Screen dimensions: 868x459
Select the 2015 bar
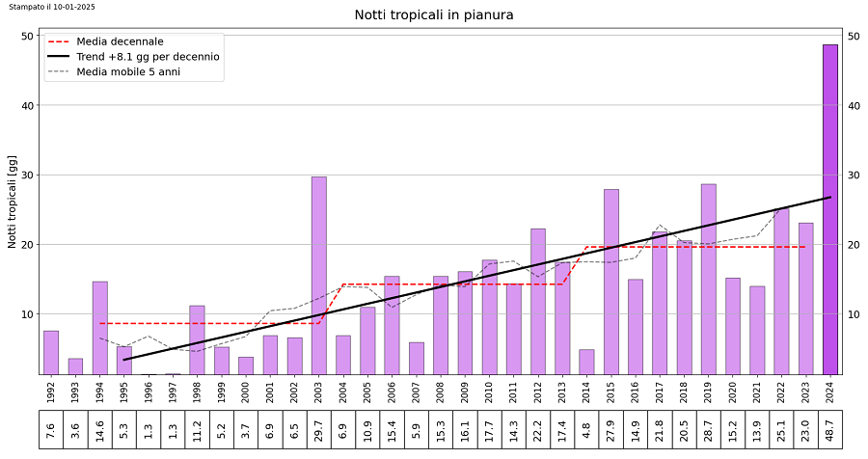(610, 282)
